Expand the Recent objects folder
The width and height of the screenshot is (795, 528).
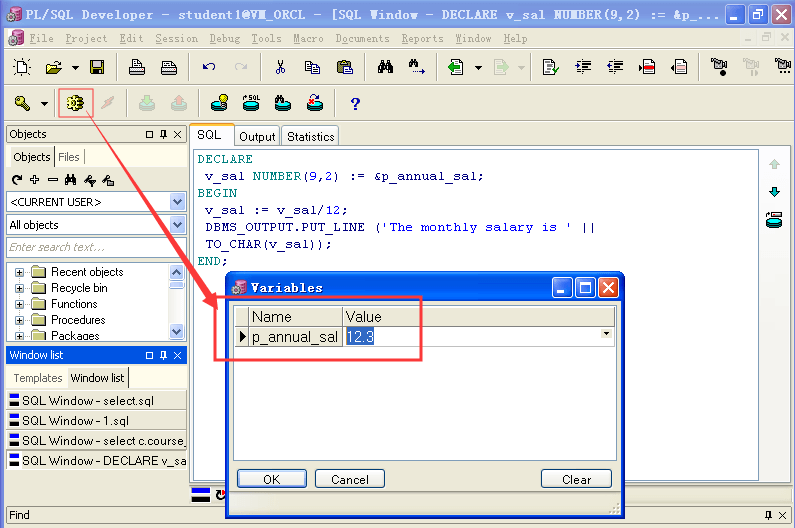[x=19, y=272]
